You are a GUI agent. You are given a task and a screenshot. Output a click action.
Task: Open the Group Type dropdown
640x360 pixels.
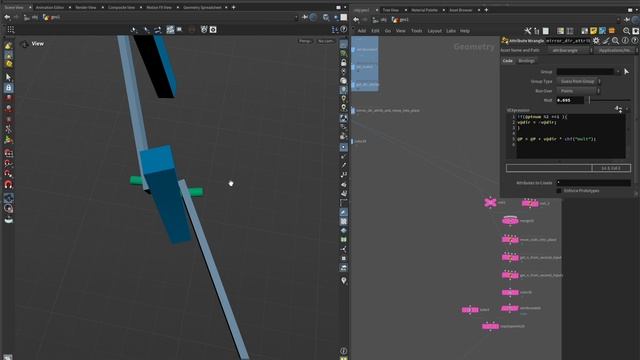click(579, 81)
